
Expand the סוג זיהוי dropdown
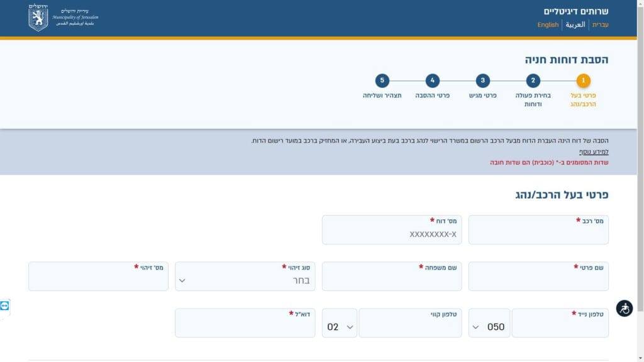pos(245,280)
